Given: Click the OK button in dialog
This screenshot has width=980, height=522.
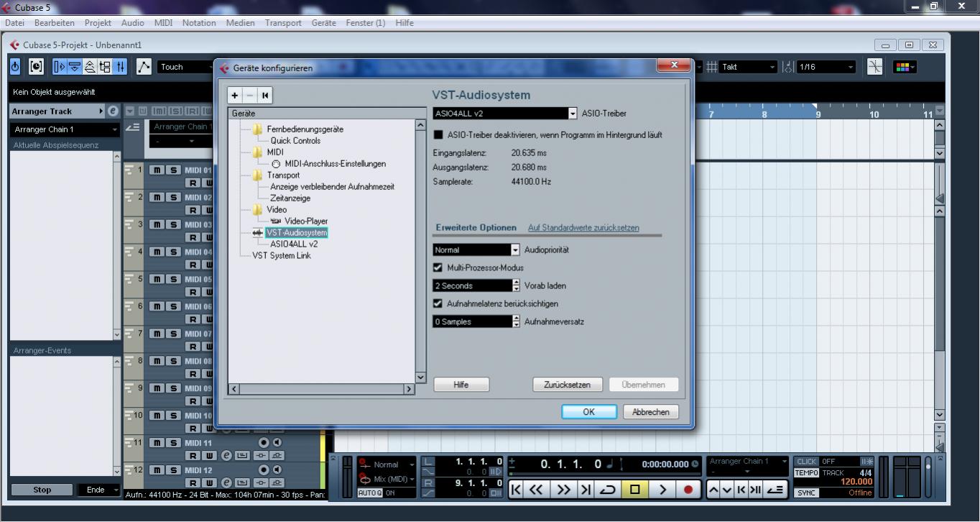Looking at the screenshot, I should 589,412.
